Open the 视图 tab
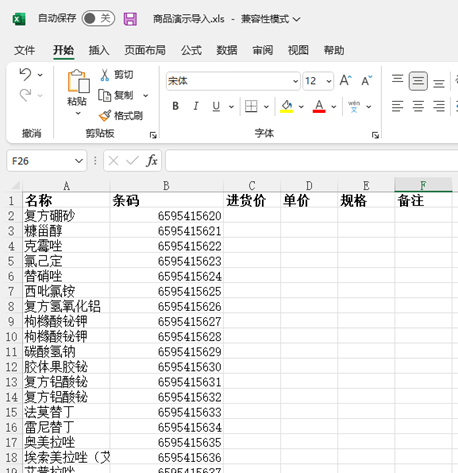 pos(298,50)
